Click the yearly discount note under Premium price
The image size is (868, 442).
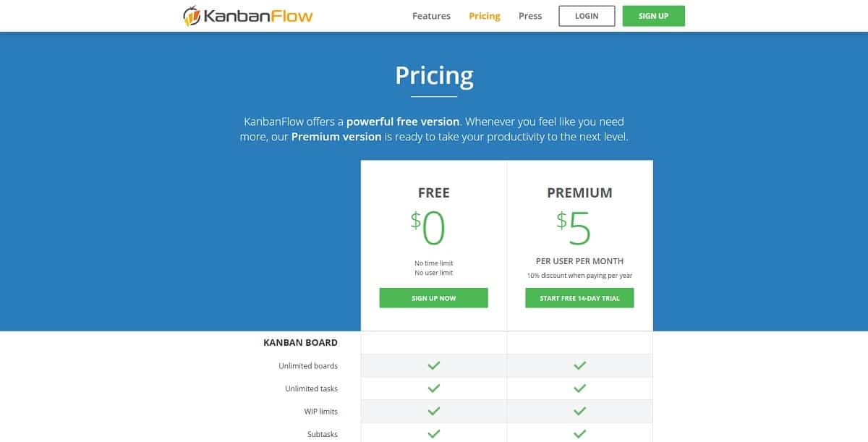point(579,276)
